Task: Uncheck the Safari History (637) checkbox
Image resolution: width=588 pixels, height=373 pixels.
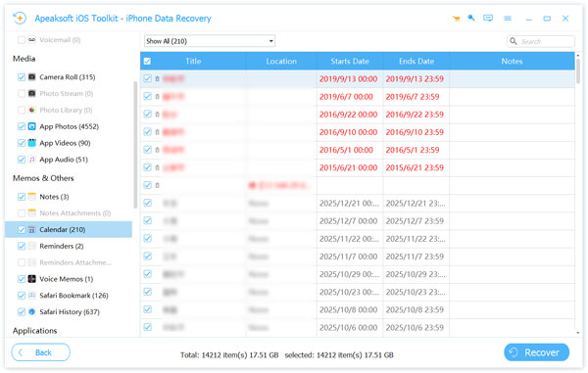Action: coord(22,311)
